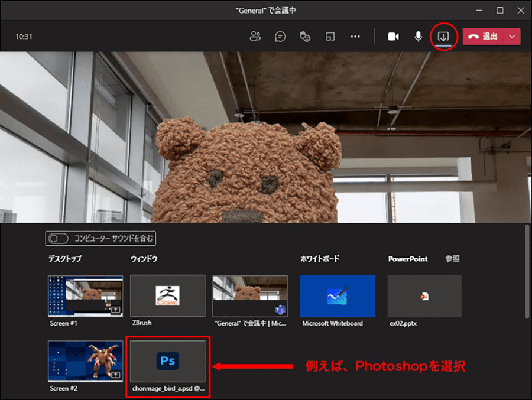Select the Teams meeting window thumbnail
This screenshot has height=400, width=532.
pos(250,296)
